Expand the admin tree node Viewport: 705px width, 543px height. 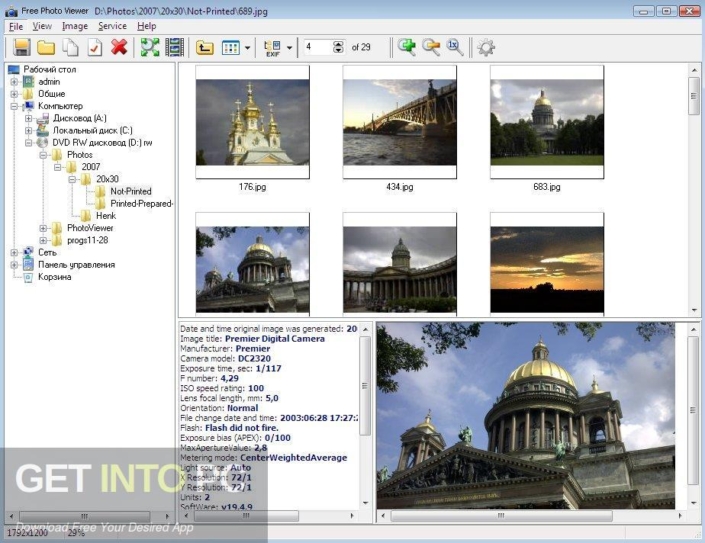[14, 82]
